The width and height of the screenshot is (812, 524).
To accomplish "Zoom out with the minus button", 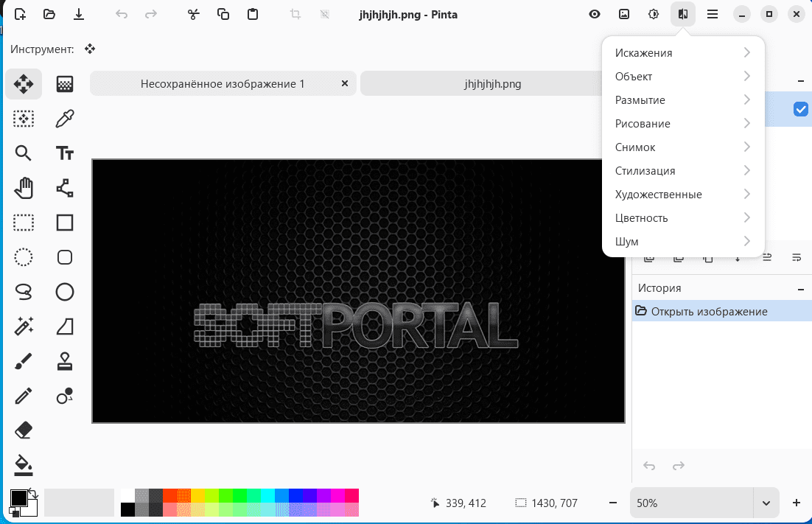I will coord(613,503).
